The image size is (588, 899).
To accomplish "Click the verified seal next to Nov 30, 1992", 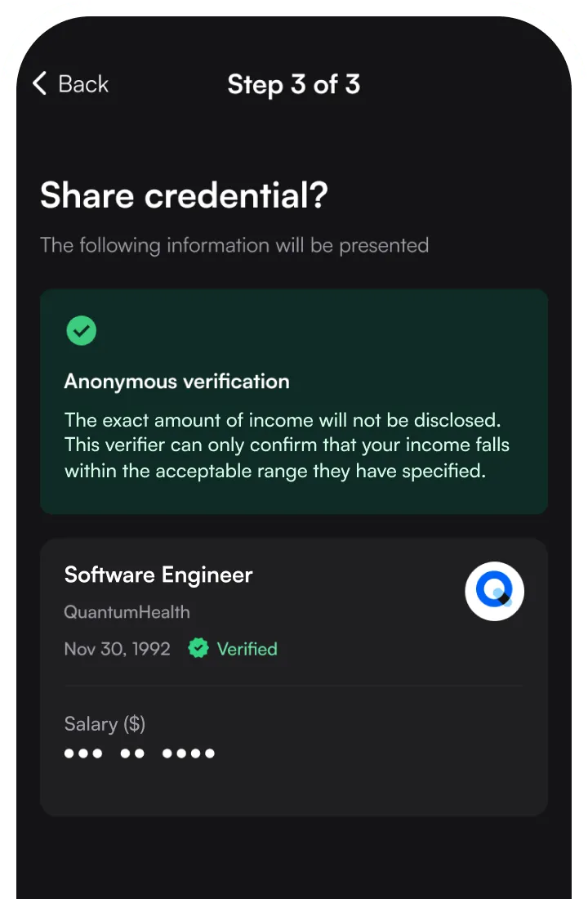I will point(198,648).
